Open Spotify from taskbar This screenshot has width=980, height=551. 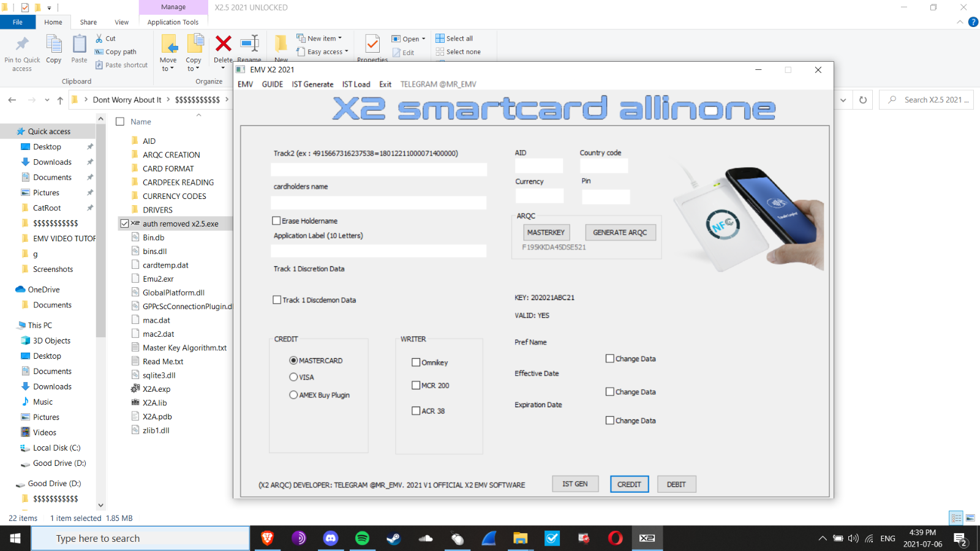[x=362, y=538]
